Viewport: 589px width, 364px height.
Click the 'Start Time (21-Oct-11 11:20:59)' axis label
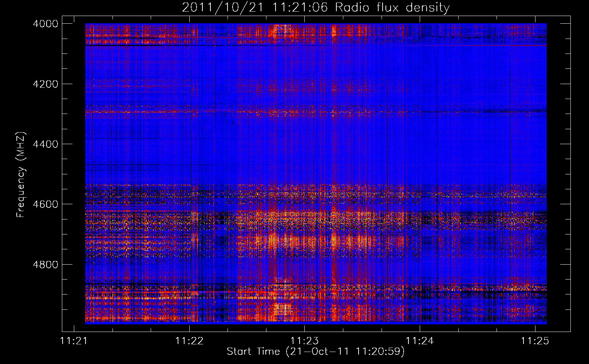pos(316,352)
